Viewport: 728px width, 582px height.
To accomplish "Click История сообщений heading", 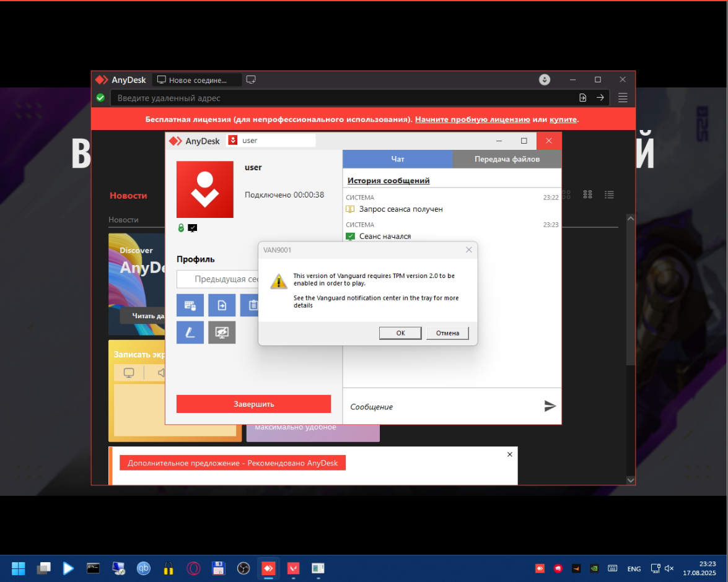I will coord(388,181).
